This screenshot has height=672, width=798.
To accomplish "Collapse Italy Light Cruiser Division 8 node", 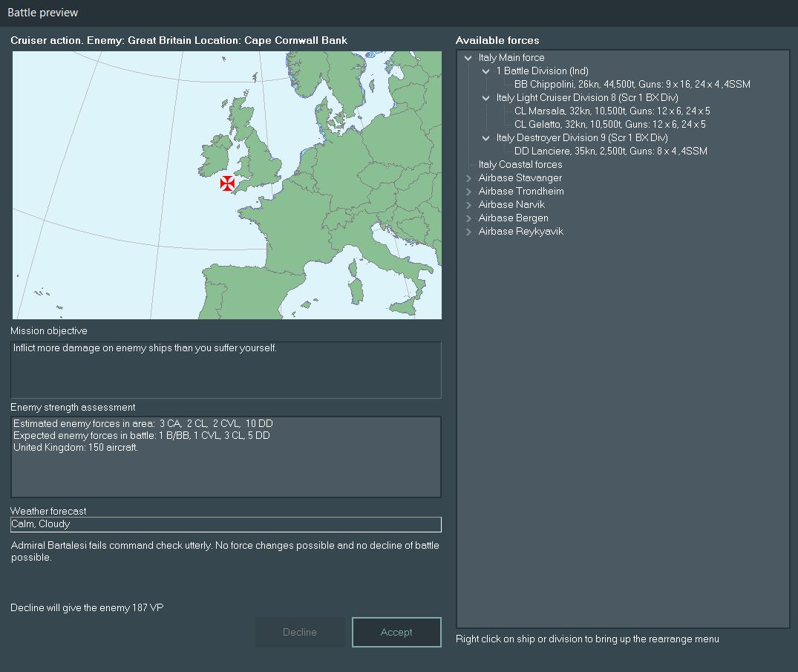I will (x=486, y=98).
